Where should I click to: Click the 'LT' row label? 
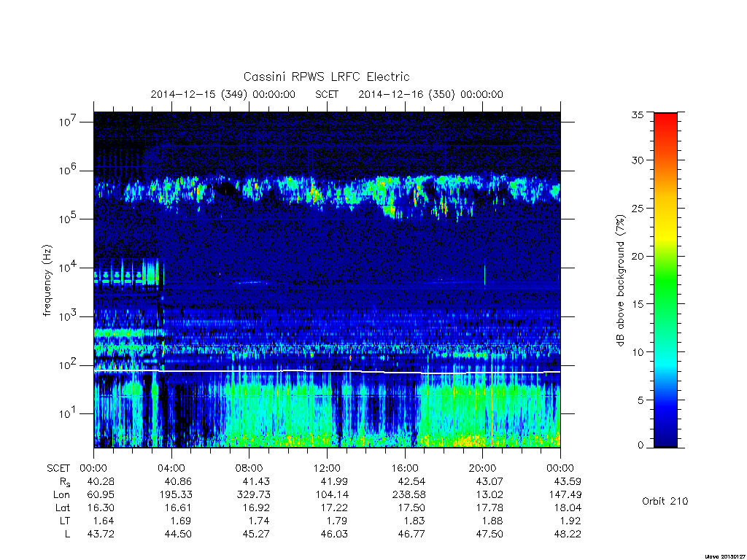click(65, 521)
